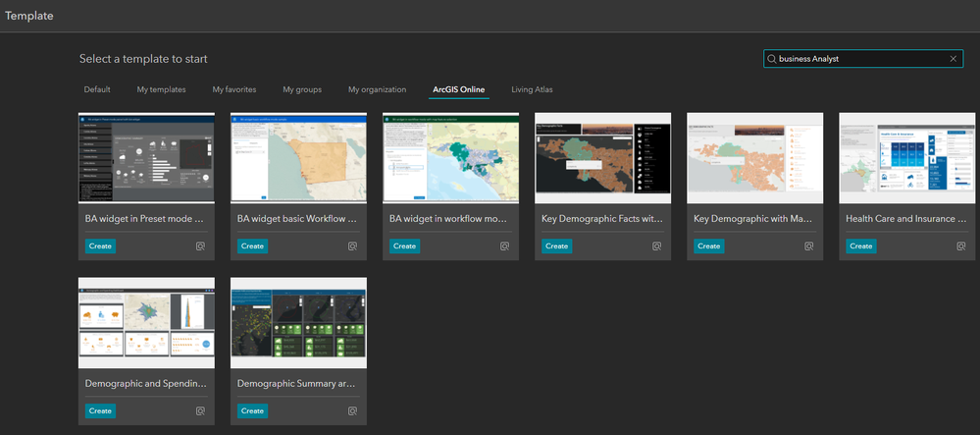Create from BA widget basic Workflow
The image size is (980, 435).
[x=252, y=246]
